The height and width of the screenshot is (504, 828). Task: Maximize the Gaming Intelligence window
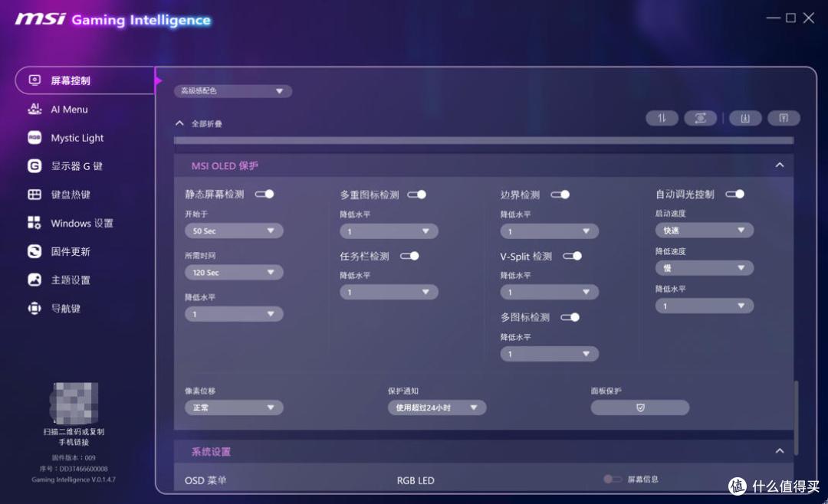[x=790, y=18]
